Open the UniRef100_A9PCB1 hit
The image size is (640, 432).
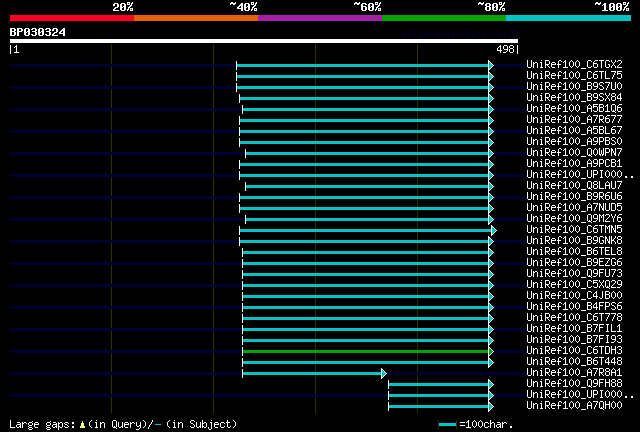click(574, 164)
